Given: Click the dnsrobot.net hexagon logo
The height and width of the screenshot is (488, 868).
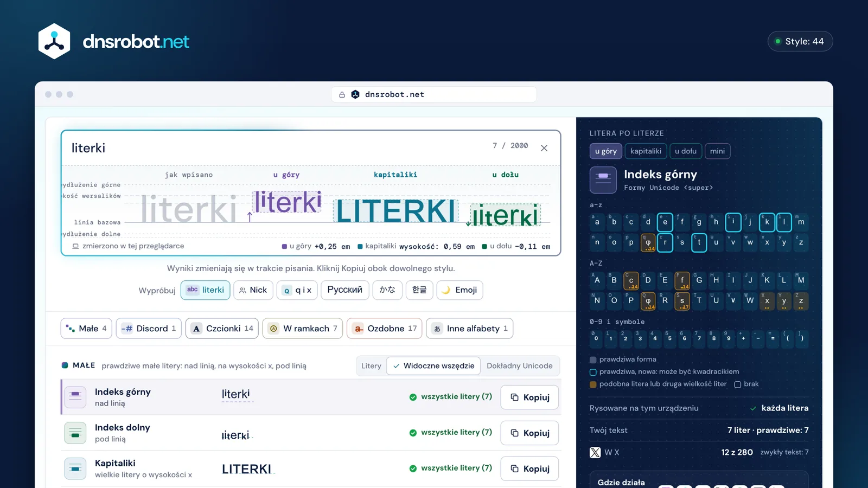Looking at the screenshot, I should 54,41.
